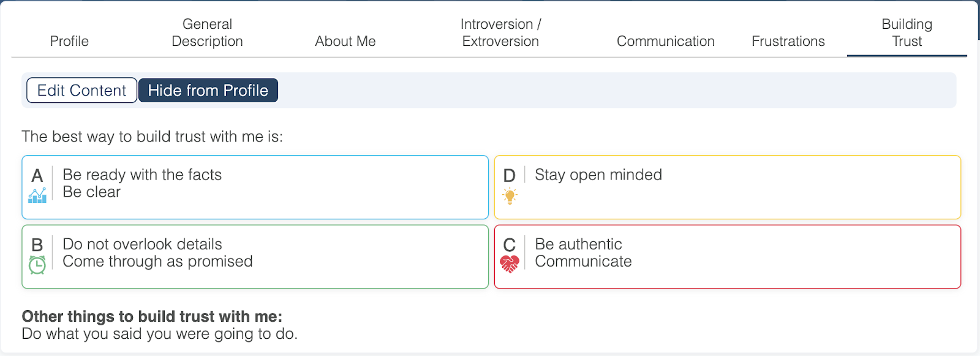Open the Profile tab

pos(69,41)
